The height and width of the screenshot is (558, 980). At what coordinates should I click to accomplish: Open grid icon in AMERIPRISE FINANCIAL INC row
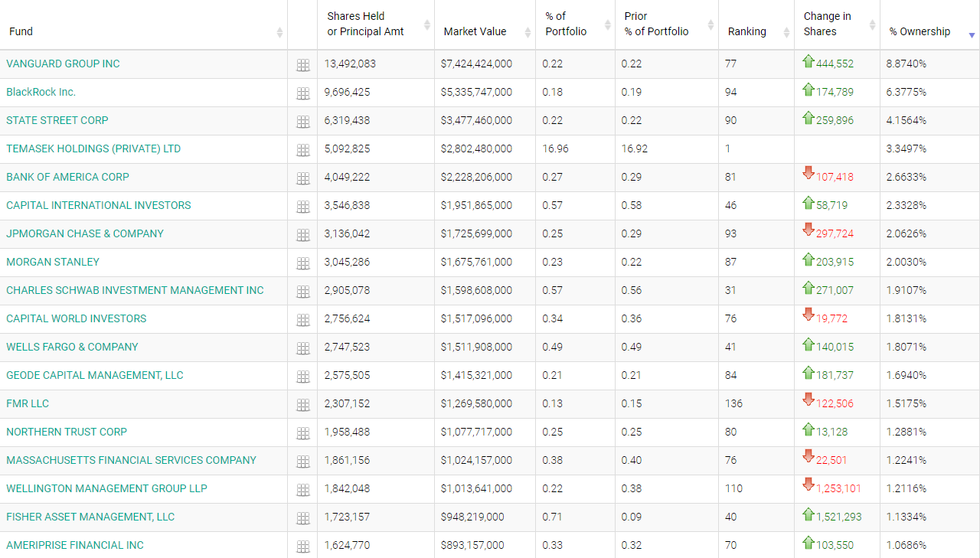pyautogui.click(x=303, y=547)
